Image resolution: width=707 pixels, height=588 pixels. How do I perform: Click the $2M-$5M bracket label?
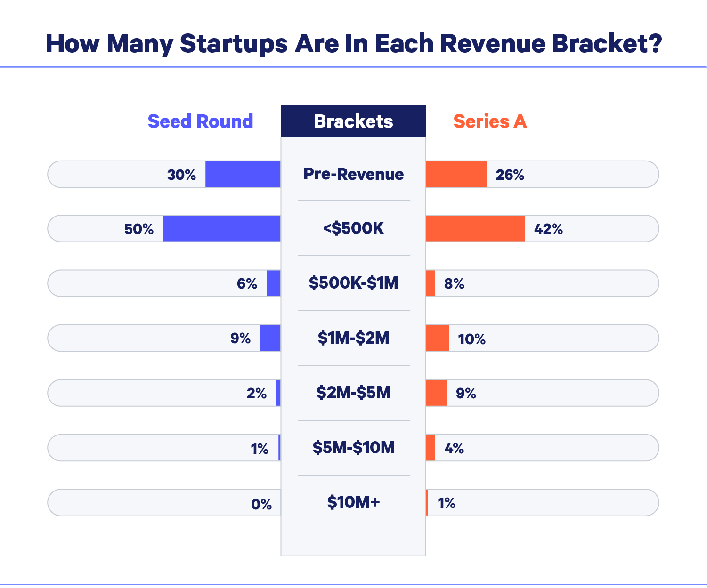[353, 393]
